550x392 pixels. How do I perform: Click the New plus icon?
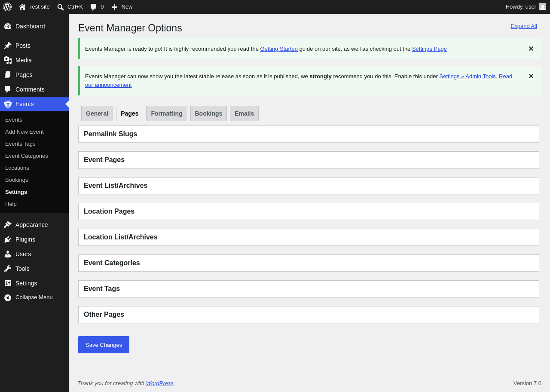[x=114, y=7]
